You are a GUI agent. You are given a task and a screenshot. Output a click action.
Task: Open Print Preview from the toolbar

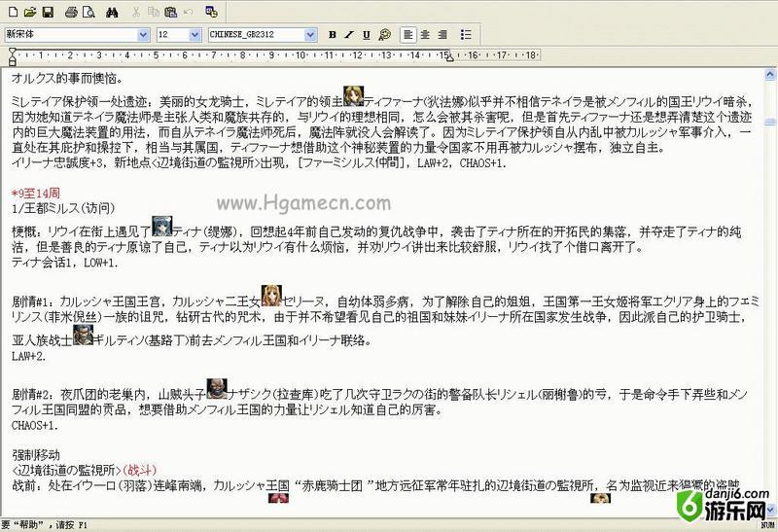(x=88, y=13)
